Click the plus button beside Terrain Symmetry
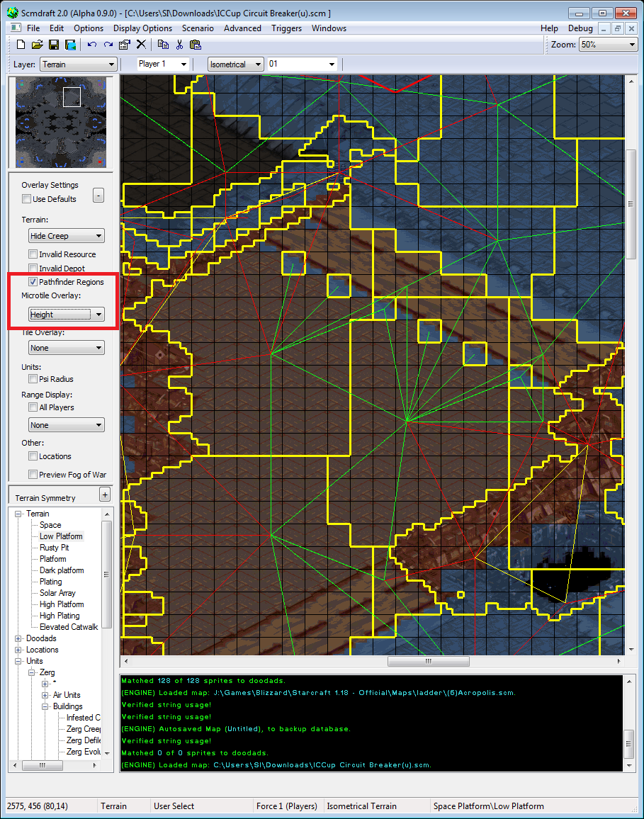The image size is (644, 819). [x=105, y=495]
